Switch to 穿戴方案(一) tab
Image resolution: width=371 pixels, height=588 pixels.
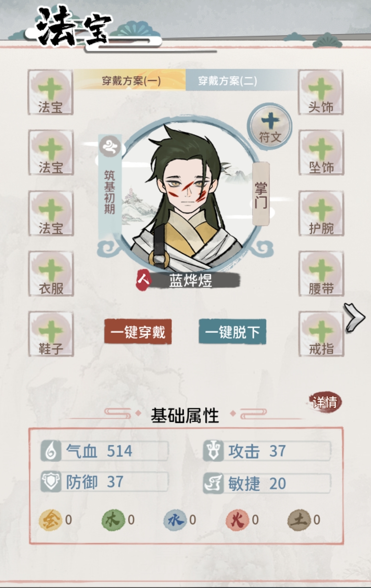(x=131, y=80)
